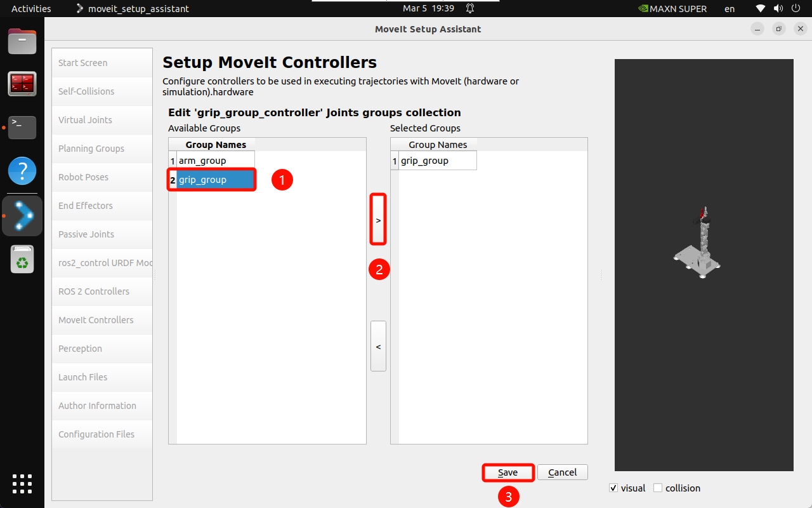Open Virtual Joints section
This screenshot has width=812, height=508.
pyautogui.click(x=102, y=120)
